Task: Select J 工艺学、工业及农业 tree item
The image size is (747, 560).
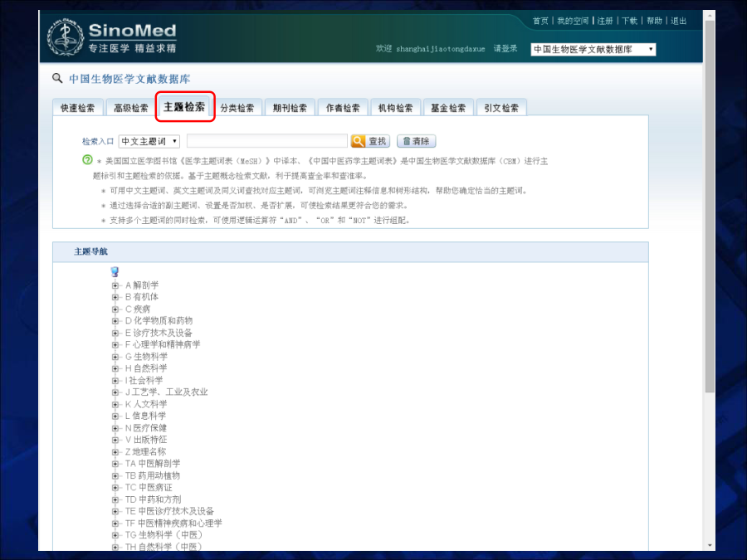Action: point(167,392)
